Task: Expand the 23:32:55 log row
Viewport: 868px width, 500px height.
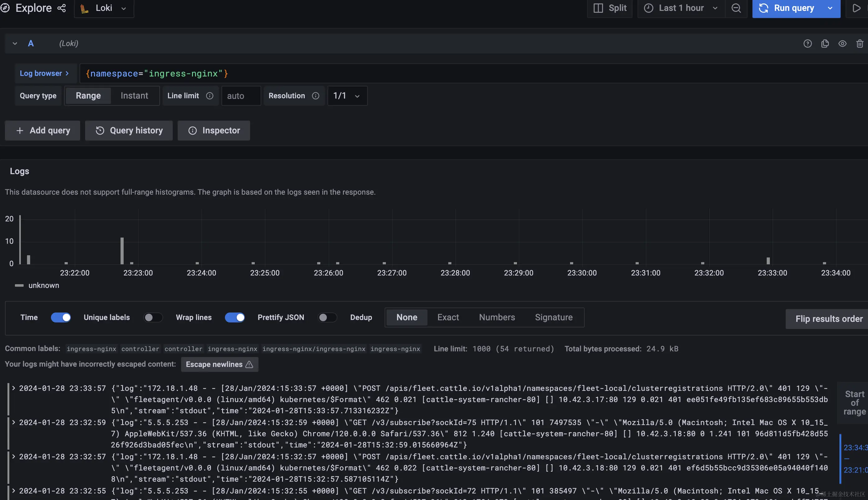Action: tap(14, 491)
